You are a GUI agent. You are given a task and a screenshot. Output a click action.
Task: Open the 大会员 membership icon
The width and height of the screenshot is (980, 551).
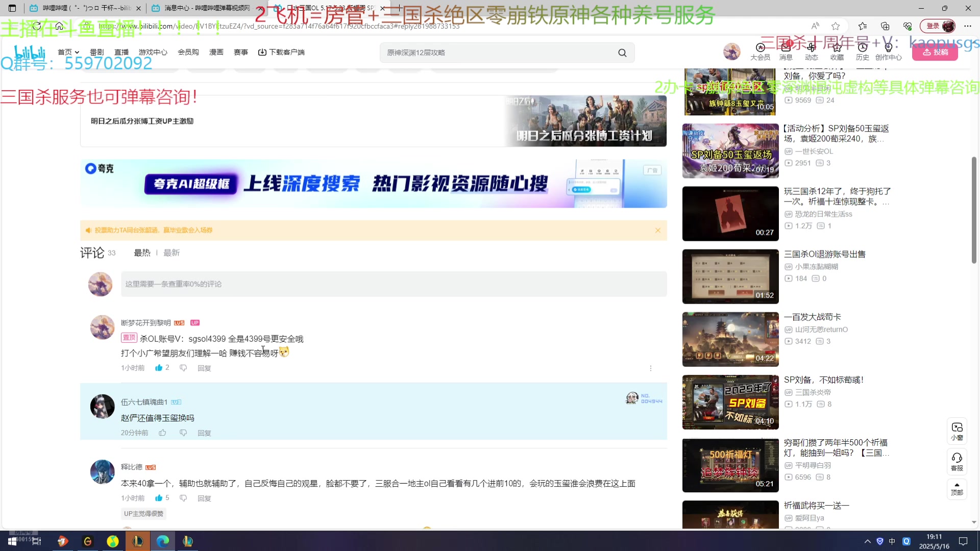760,52
